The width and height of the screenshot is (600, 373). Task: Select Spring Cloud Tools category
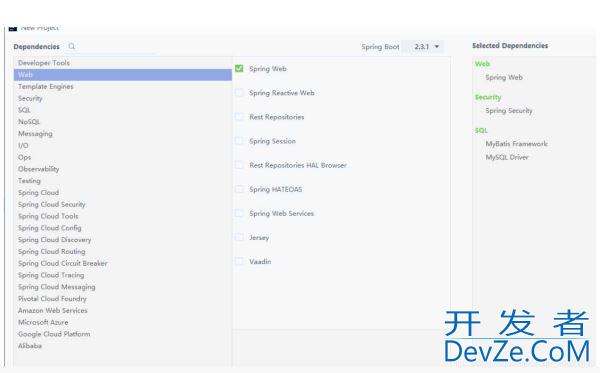click(x=122, y=216)
